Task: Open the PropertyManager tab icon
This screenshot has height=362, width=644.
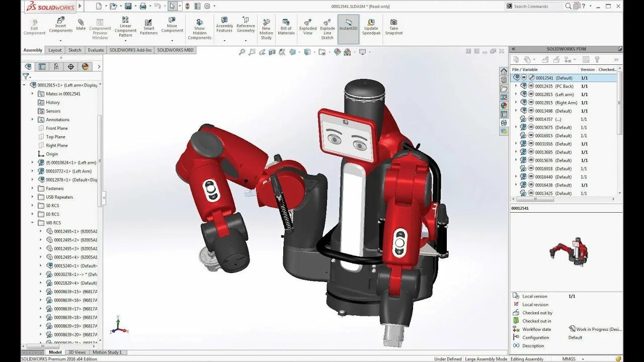Action: coord(42,66)
